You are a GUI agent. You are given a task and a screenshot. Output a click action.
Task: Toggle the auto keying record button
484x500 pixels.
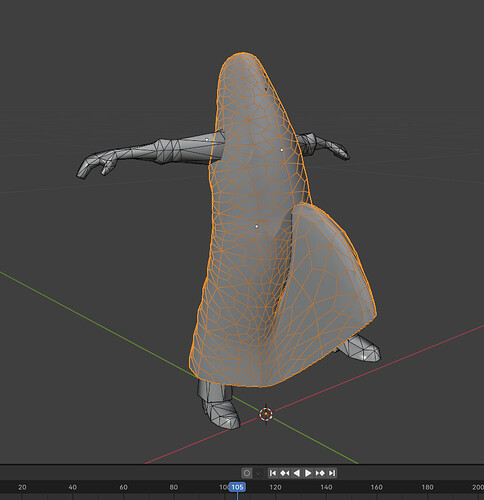(247, 473)
